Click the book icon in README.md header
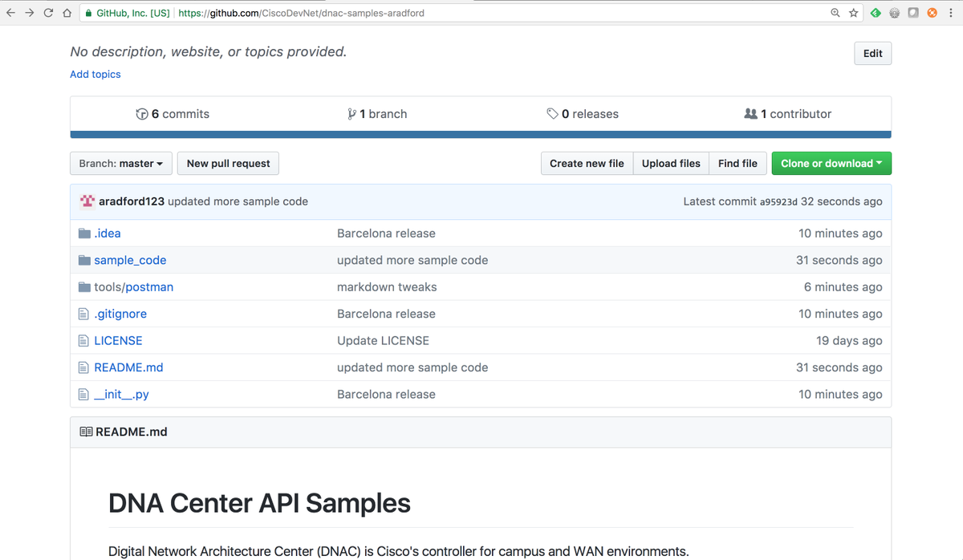This screenshot has height=560, width=963. [x=86, y=432]
